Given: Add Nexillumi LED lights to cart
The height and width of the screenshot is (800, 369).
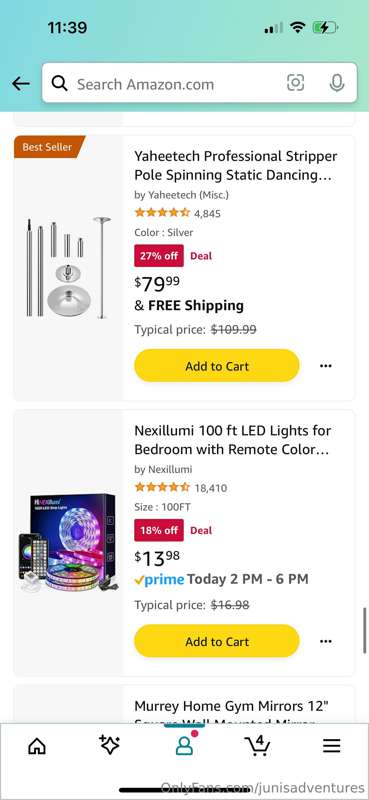Looking at the screenshot, I should pyautogui.click(x=217, y=641).
